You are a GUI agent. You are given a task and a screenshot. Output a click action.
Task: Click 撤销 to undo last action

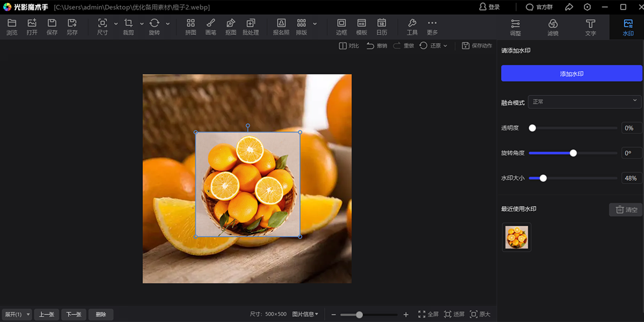(377, 46)
